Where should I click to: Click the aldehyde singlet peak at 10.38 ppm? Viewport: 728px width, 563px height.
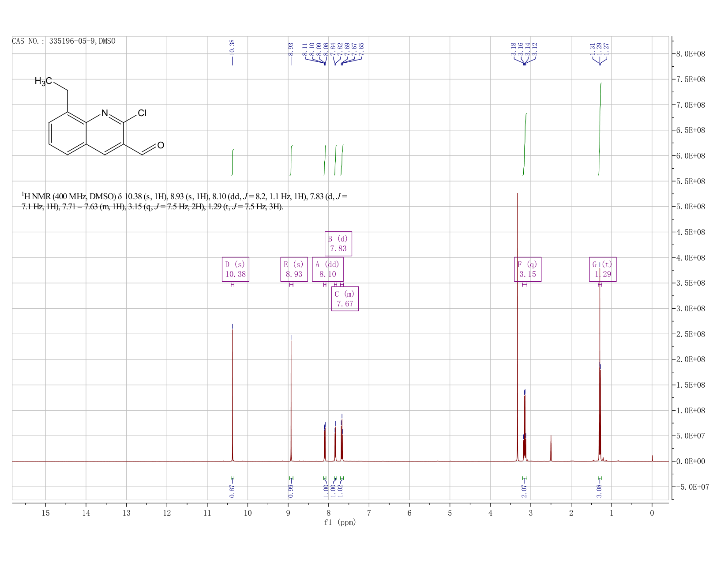[x=233, y=395]
